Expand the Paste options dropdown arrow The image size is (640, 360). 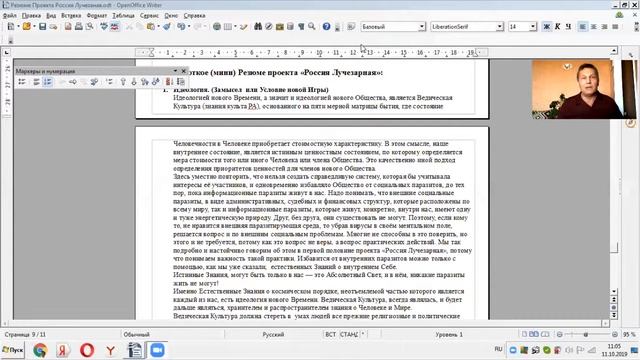tap(158, 27)
